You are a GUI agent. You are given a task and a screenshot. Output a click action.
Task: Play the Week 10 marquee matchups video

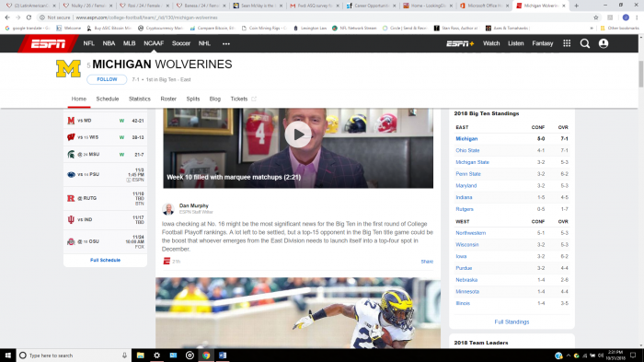(298, 134)
